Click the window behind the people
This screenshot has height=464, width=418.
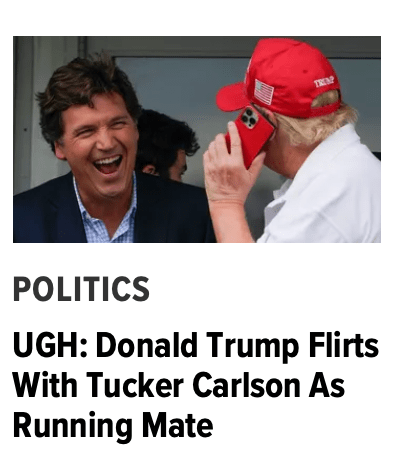point(180,87)
